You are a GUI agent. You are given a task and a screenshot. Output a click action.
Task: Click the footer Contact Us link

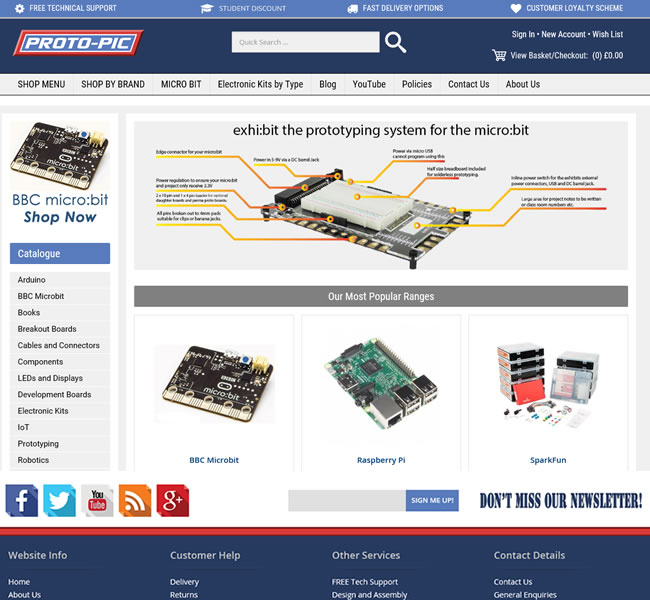[513, 582]
